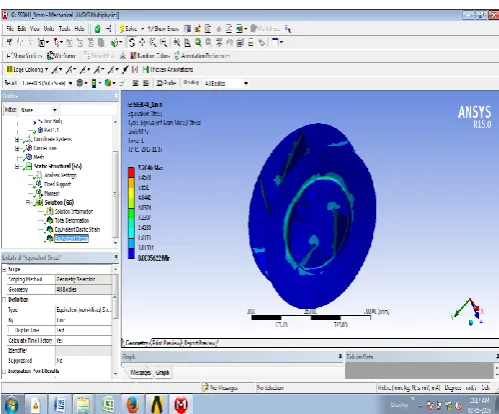Open edges display dropdown

[x=110, y=83]
